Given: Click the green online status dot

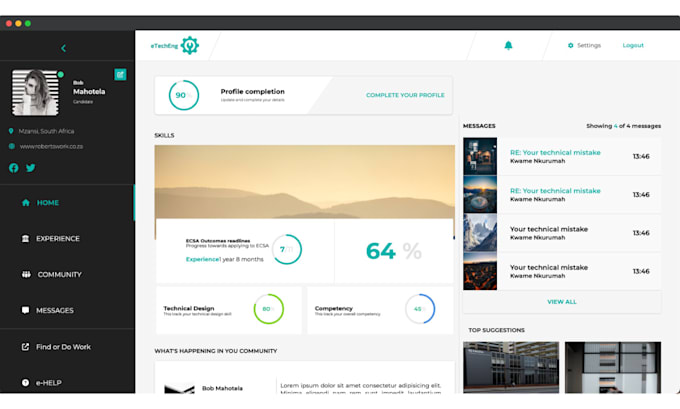Looking at the screenshot, I should click(61, 74).
